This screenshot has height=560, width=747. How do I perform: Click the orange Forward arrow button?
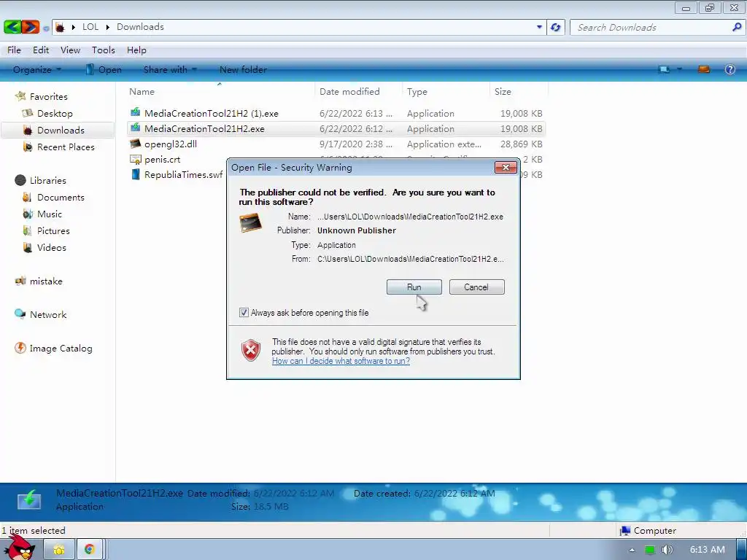pos(31,27)
